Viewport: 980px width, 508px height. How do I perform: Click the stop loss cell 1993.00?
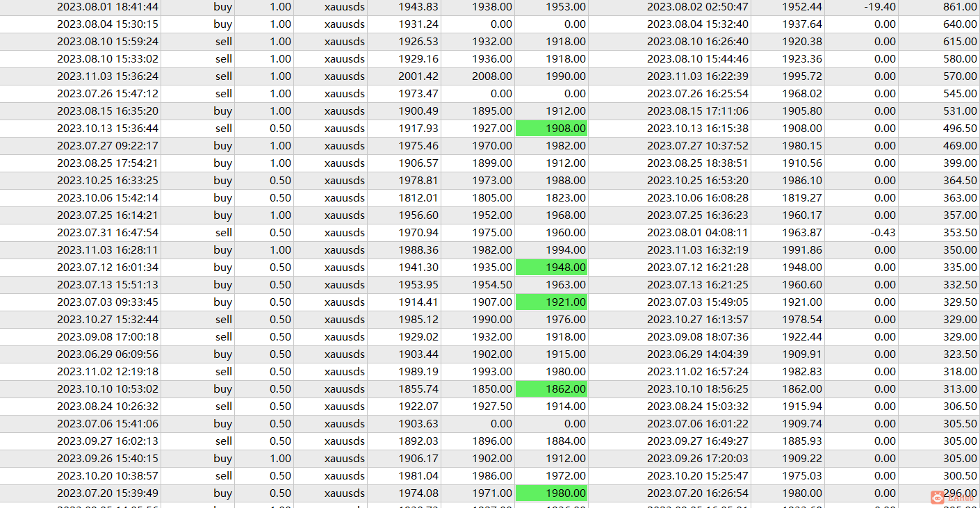click(492, 372)
